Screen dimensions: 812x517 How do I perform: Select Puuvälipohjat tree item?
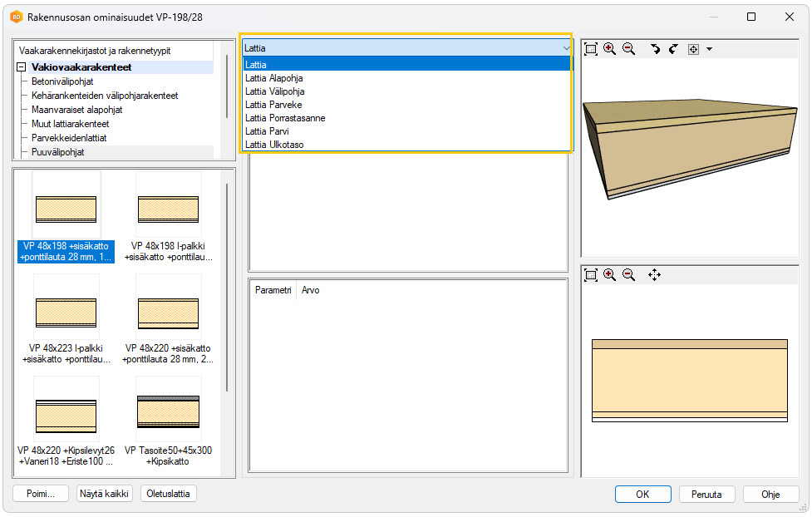click(x=57, y=152)
